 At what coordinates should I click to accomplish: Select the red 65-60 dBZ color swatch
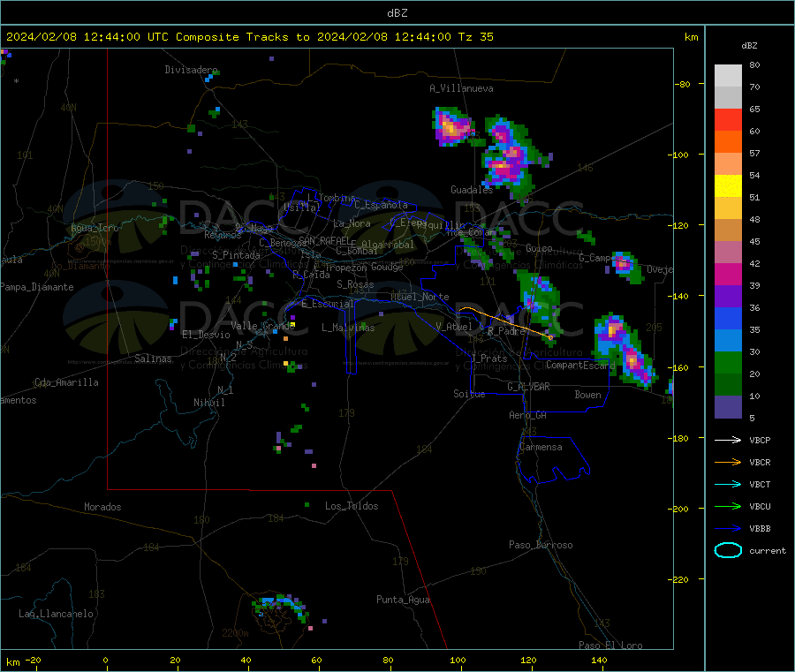(728, 119)
